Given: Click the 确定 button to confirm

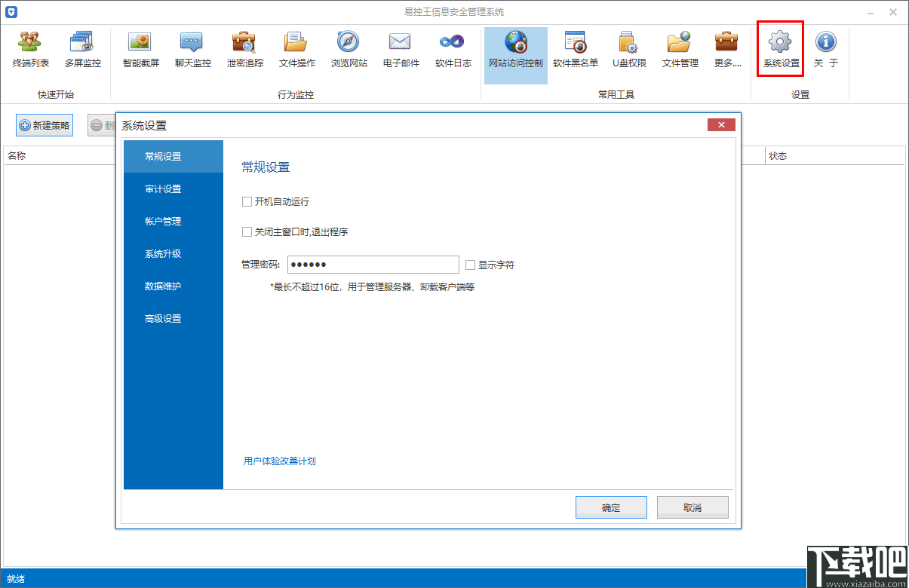Looking at the screenshot, I should coord(611,507).
